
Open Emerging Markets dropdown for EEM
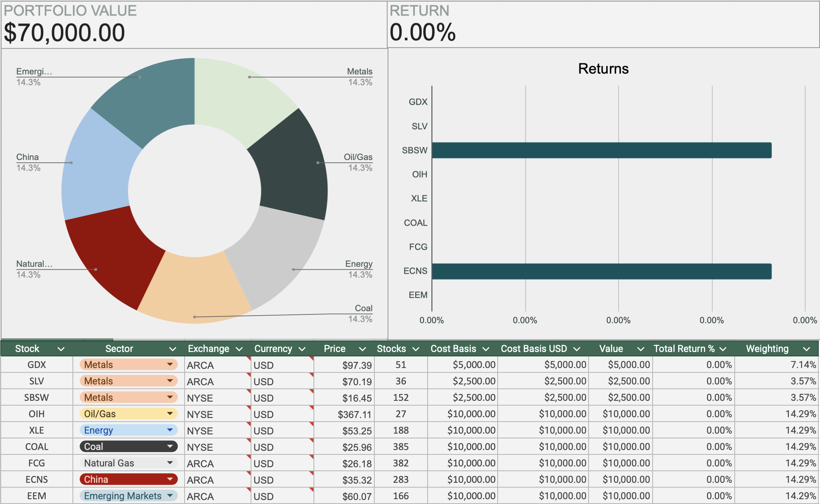(x=170, y=496)
